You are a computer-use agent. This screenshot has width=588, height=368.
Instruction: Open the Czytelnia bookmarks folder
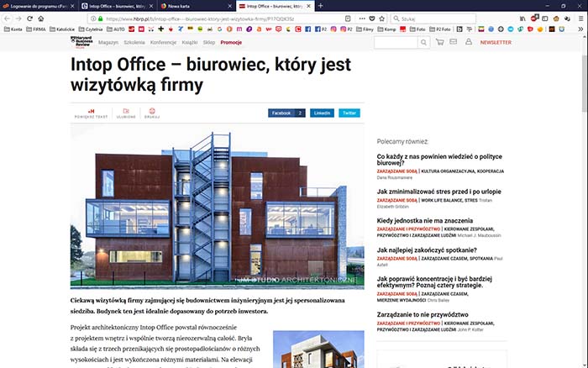tap(91, 29)
